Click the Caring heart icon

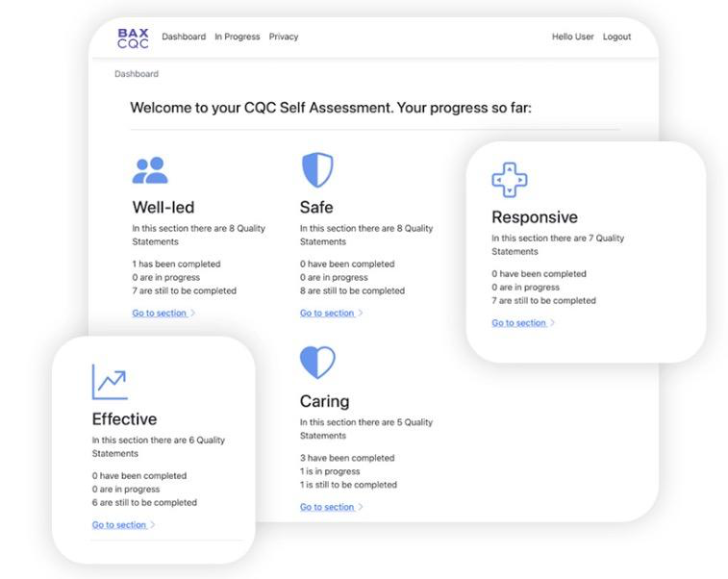click(316, 363)
